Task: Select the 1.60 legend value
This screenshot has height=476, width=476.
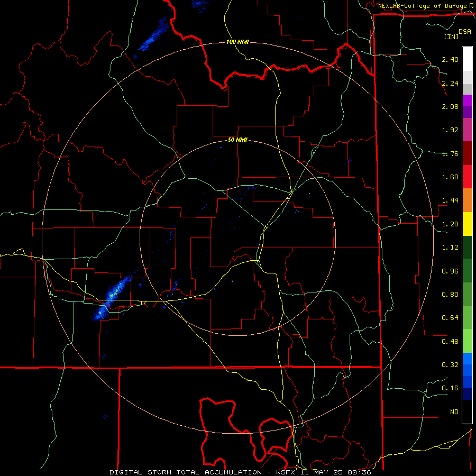Action: (450, 177)
